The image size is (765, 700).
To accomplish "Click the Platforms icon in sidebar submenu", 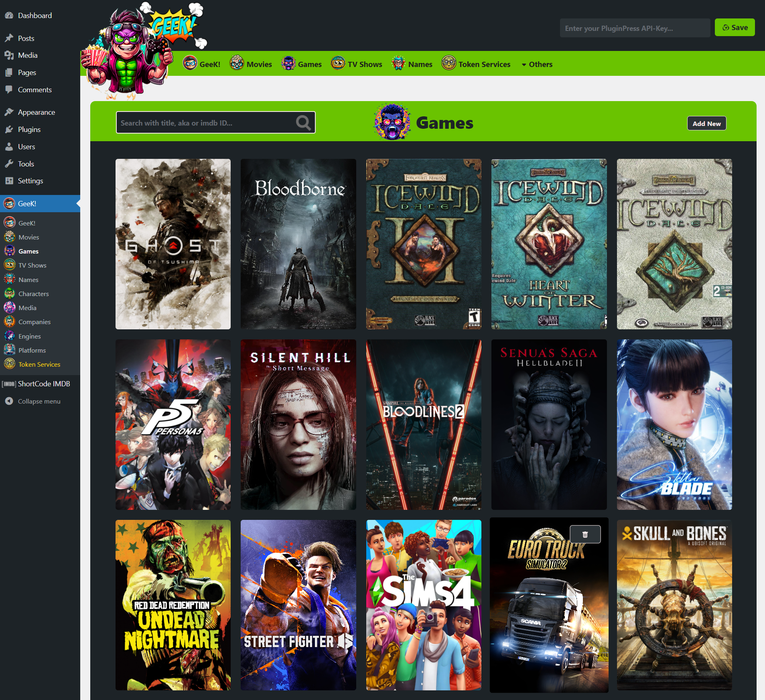I will click(10, 350).
